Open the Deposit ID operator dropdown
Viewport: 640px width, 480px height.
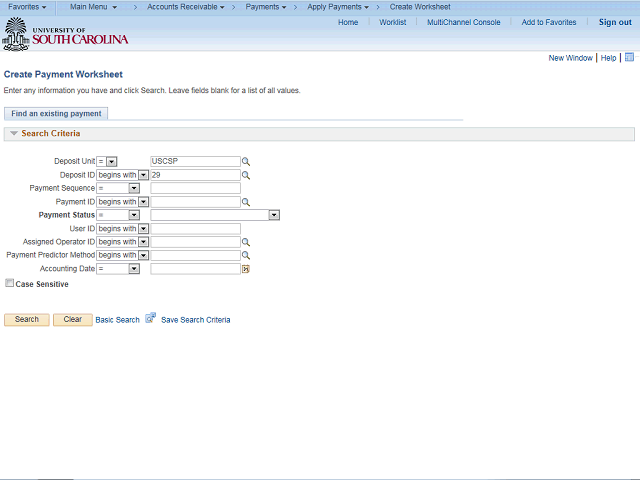pyautogui.click(x=122, y=175)
